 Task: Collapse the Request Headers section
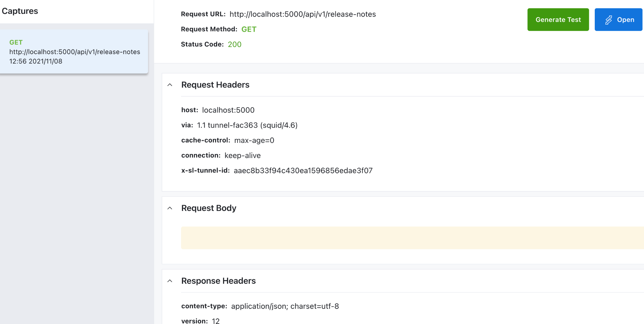point(170,85)
